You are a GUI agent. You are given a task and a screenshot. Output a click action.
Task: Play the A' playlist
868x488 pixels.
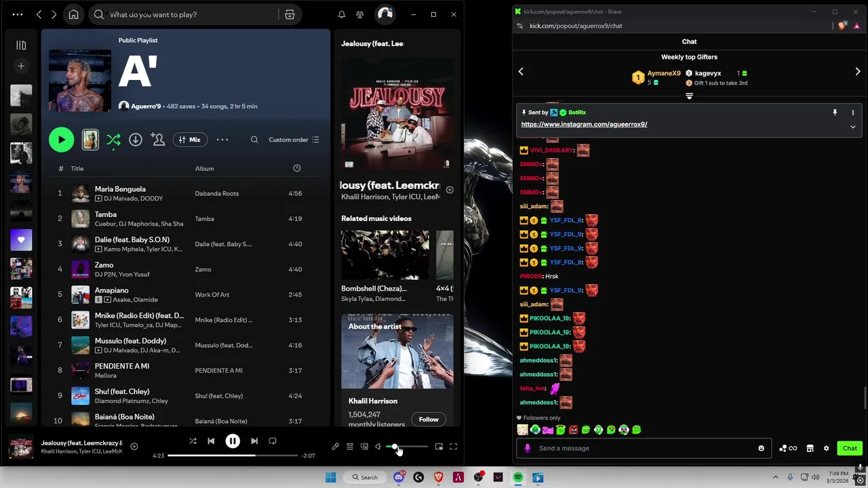pyautogui.click(x=61, y=140)
